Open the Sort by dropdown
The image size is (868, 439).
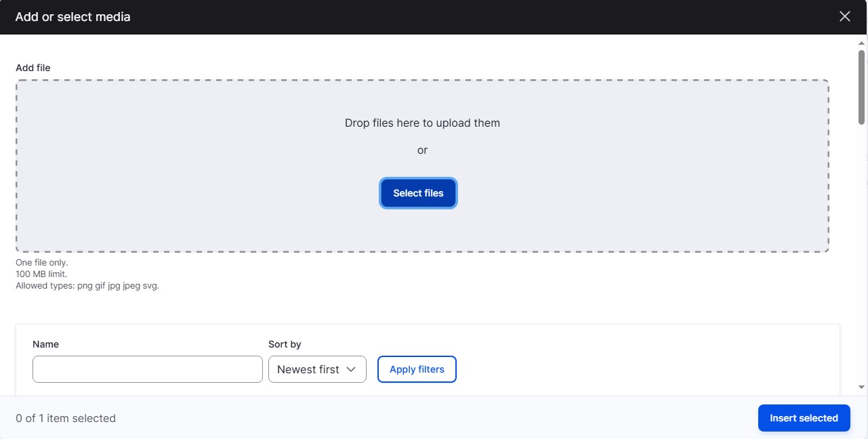pos(317,369)
